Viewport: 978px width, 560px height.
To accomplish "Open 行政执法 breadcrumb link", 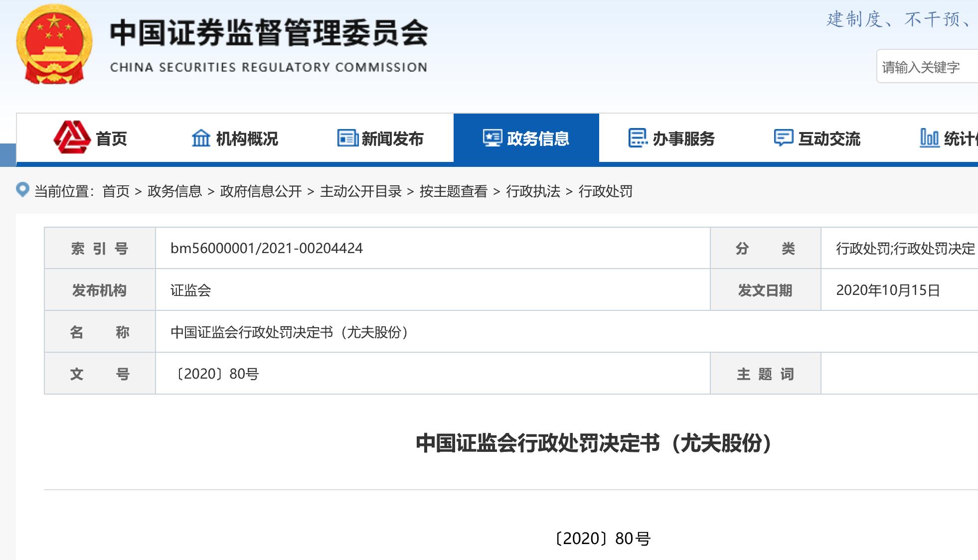I will (x=533, y=191).
